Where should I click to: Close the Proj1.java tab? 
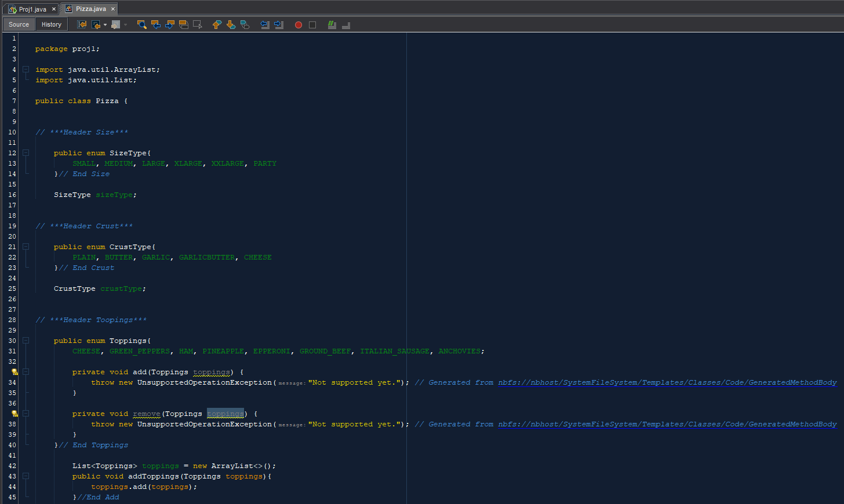[54, 9]
